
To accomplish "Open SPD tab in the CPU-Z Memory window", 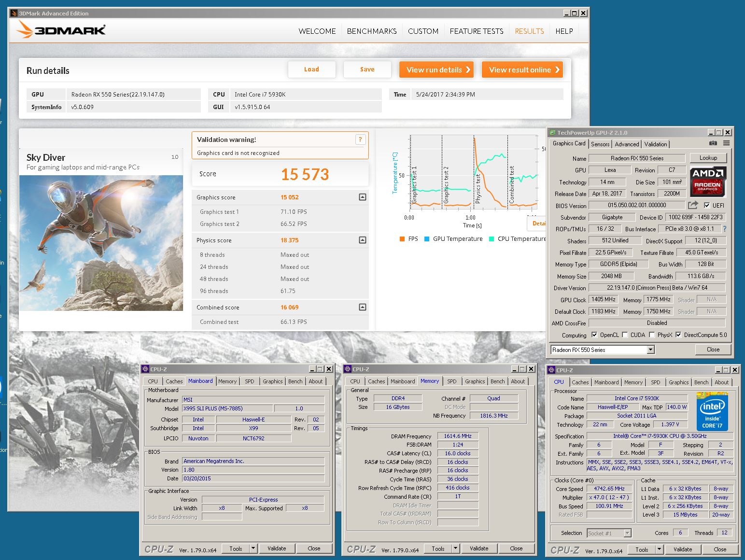I will (452, 381).
